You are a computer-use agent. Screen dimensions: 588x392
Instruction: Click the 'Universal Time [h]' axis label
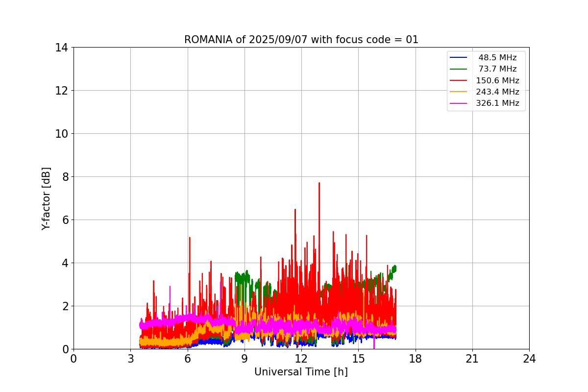click(301, 372)
